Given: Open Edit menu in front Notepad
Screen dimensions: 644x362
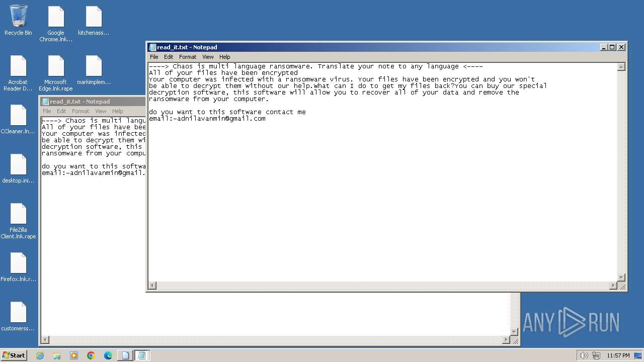Looking at the screenshot, I should [169, 57].
